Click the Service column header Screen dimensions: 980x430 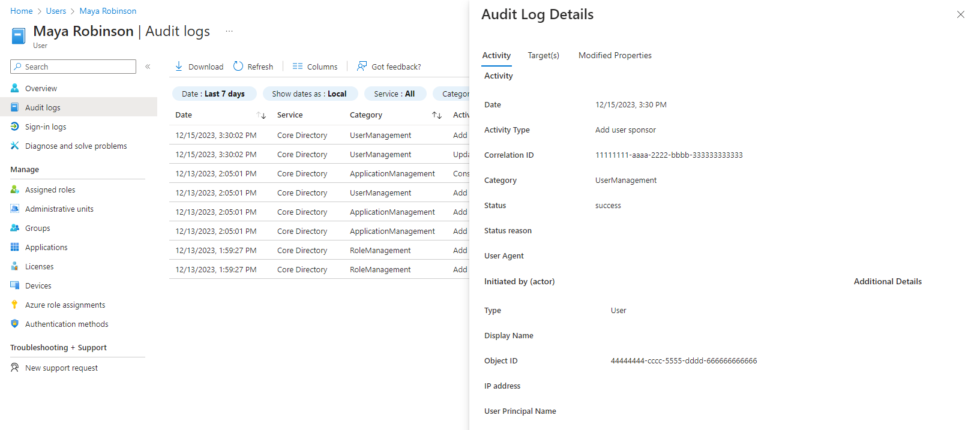(290, 115)
